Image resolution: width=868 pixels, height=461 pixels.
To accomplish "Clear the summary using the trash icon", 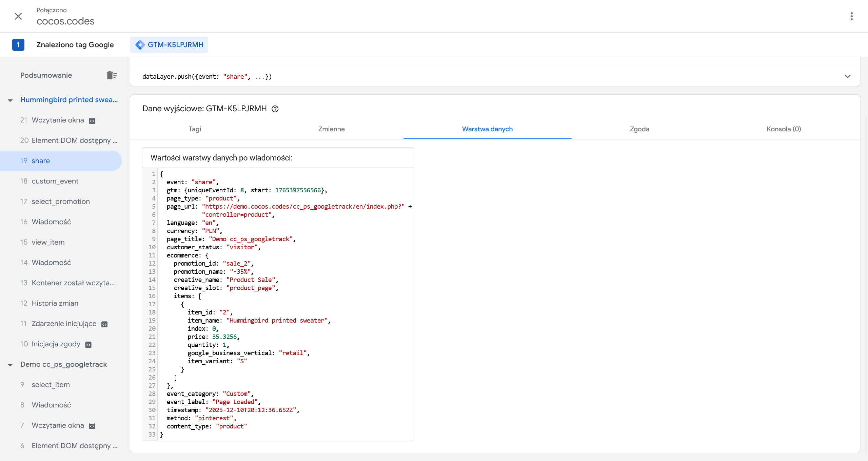I will click(x=112, y=75).
